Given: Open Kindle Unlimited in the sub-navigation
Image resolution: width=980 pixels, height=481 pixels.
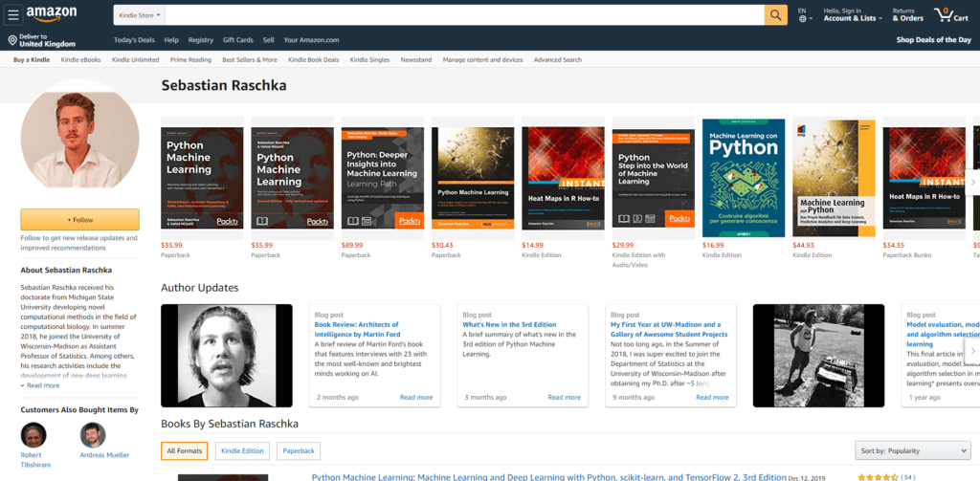Looking at the screenshot, I should tap(136, 60).
